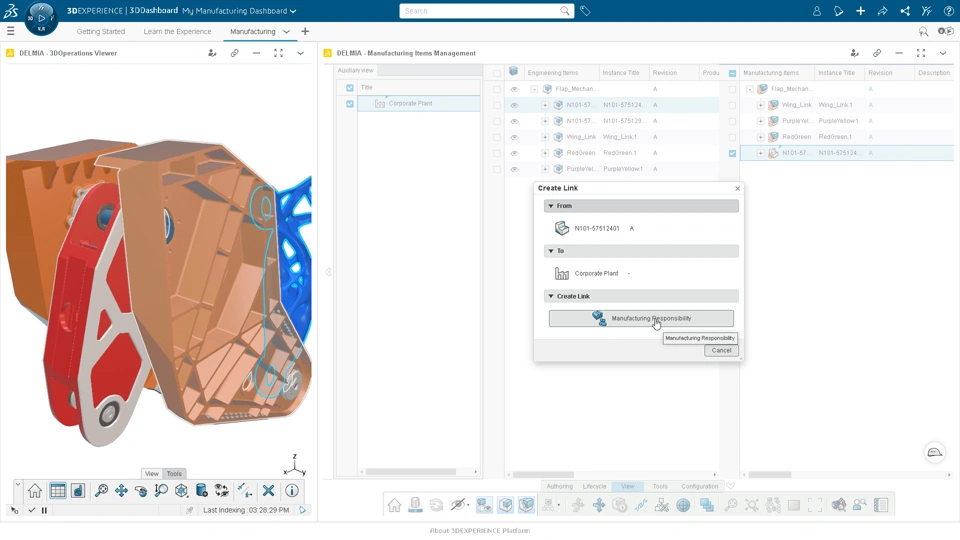960x540 pixels.
Task: Open the user profile icon in top bar
Action: [x=816, y=11]
